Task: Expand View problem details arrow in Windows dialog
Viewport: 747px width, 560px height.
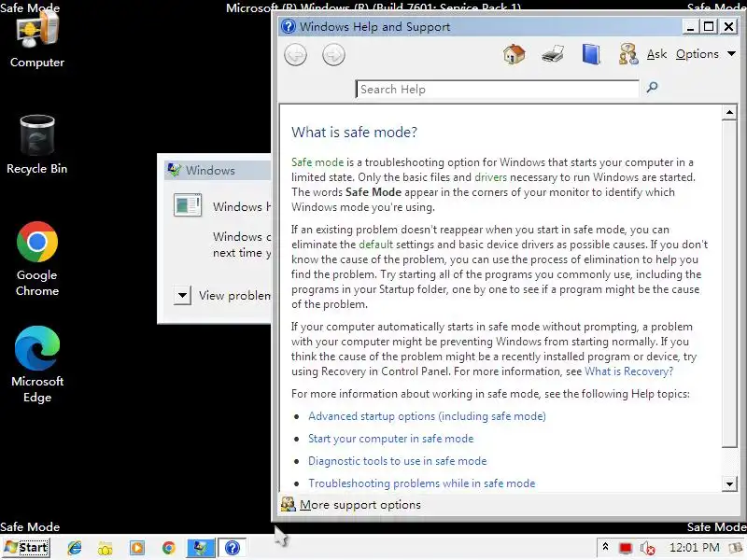Action: tap(182, 295)
